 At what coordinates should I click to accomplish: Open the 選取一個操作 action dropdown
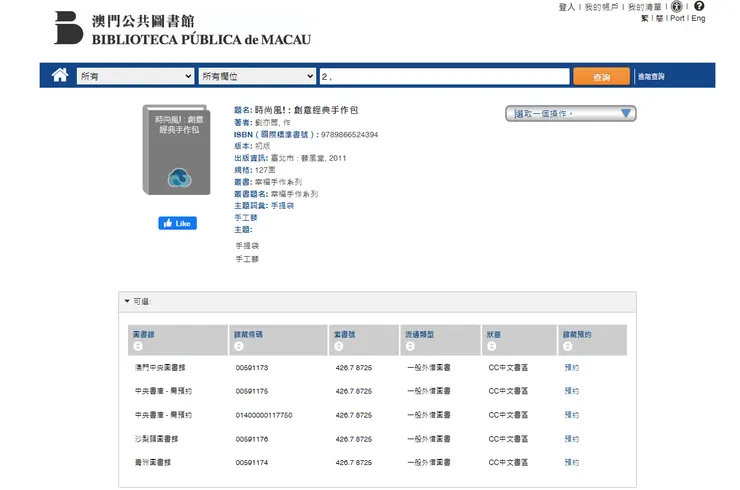coord(571,114)
